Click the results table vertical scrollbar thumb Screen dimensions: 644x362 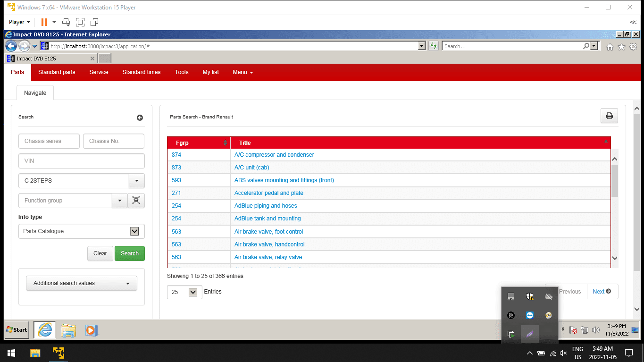click(614, 181)
